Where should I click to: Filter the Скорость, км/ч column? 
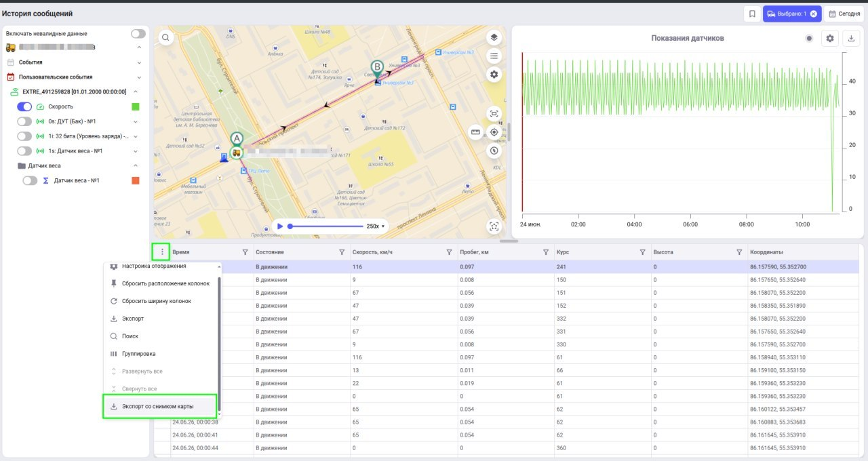click(449, 252)
